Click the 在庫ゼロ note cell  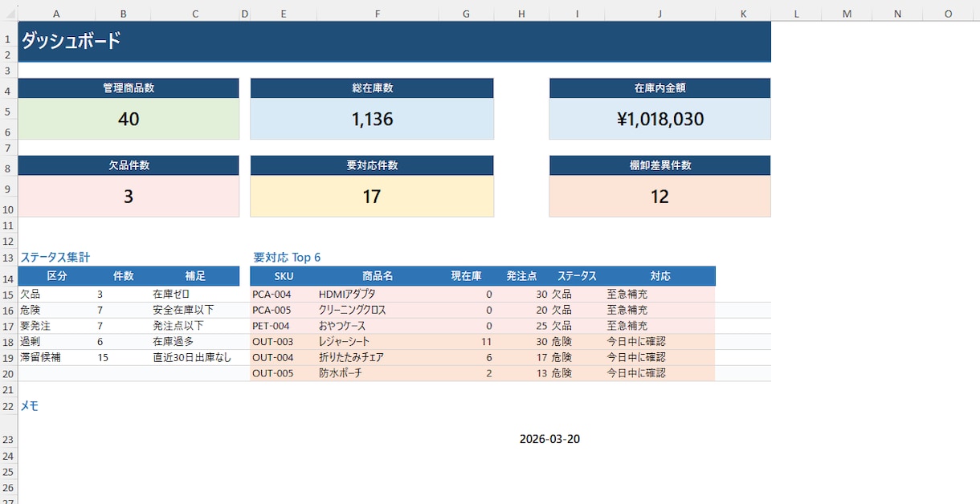pyautogui.click(x=195, y=295)
